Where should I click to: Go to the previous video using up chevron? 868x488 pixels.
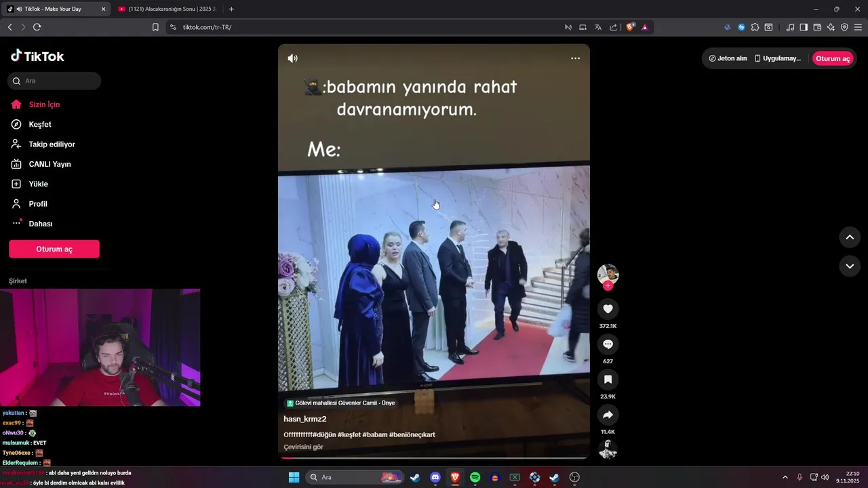(850, 237)
